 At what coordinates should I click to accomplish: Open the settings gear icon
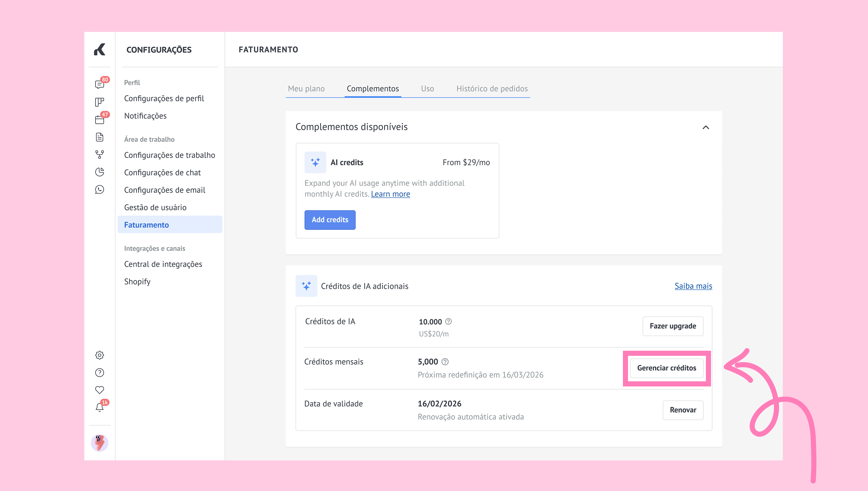point(100,355)
